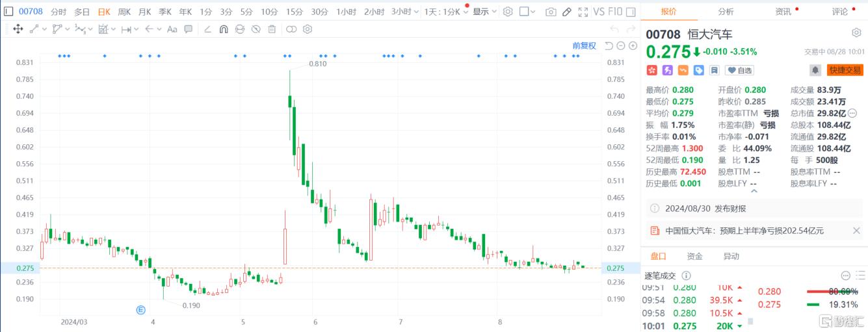The height and width of the screenshot is (332, 868).
Task: Select 月K monthly candlestick period
Action: tap(144, 12)
